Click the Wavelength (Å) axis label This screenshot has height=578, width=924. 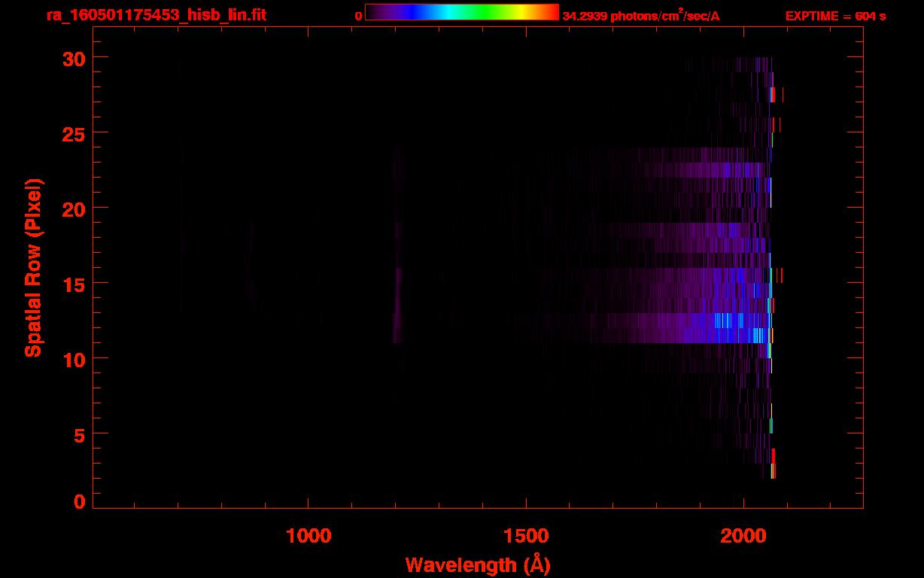(478, 564)
